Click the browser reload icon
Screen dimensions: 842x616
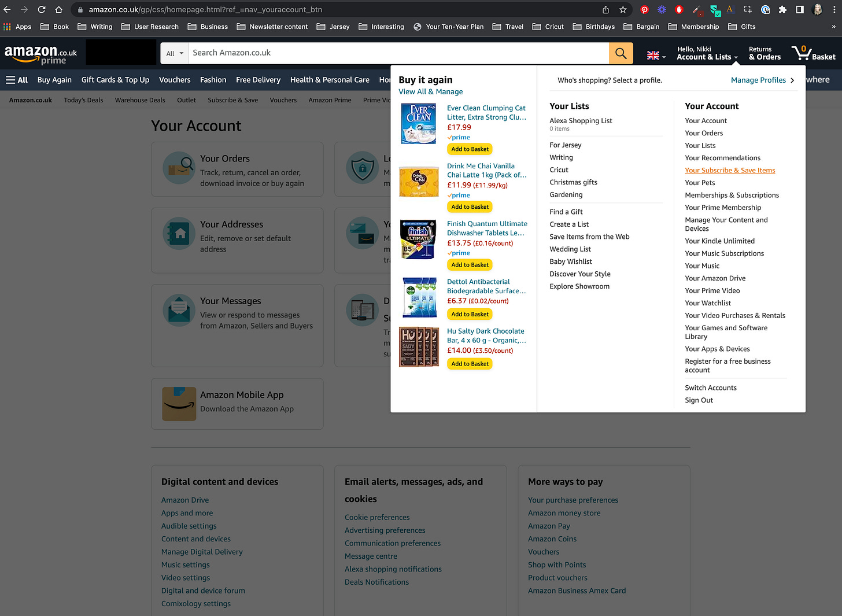click(x=42, y=9)
